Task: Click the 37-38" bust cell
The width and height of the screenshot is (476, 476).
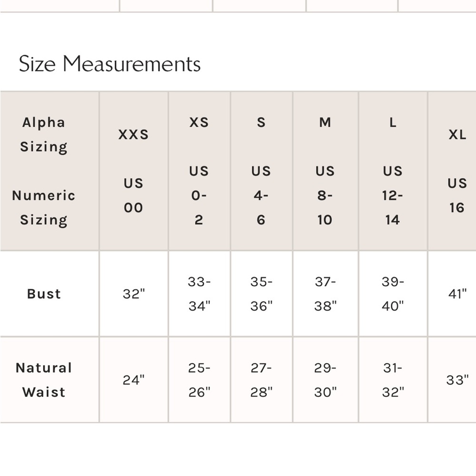Action: pos(326,294)
